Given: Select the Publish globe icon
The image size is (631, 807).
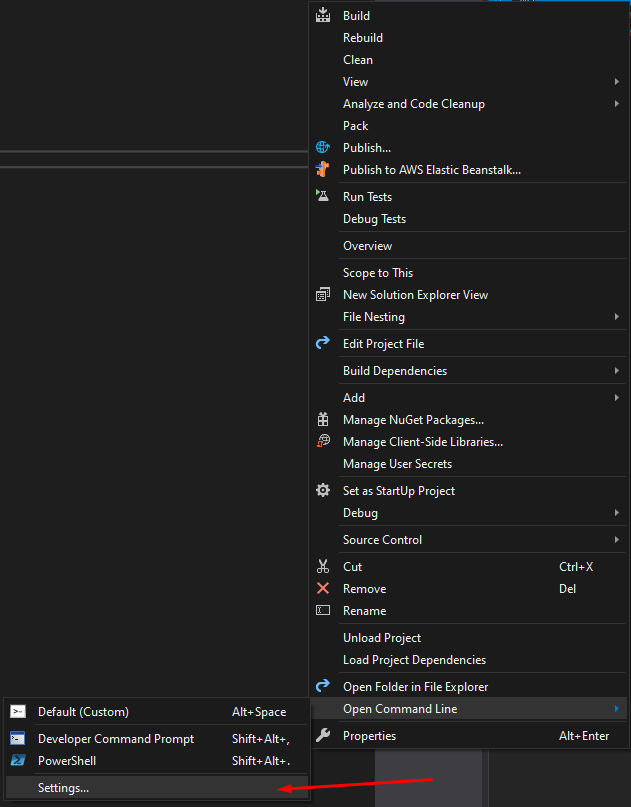Looking at the screenshot, I should click(322, 147).
